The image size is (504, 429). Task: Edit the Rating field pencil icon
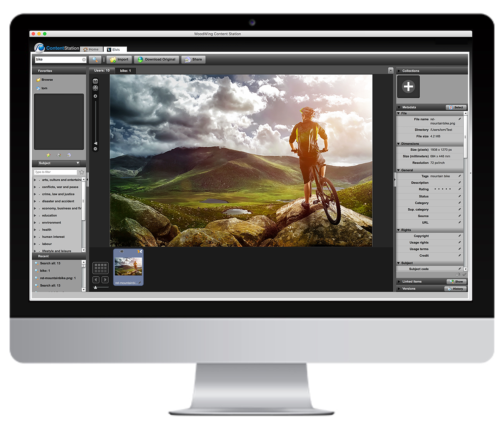pos(459,189)
